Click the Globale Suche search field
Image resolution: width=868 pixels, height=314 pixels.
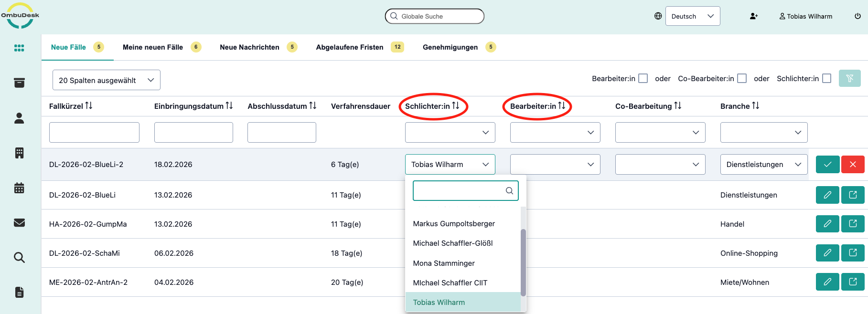pos(435,16)
